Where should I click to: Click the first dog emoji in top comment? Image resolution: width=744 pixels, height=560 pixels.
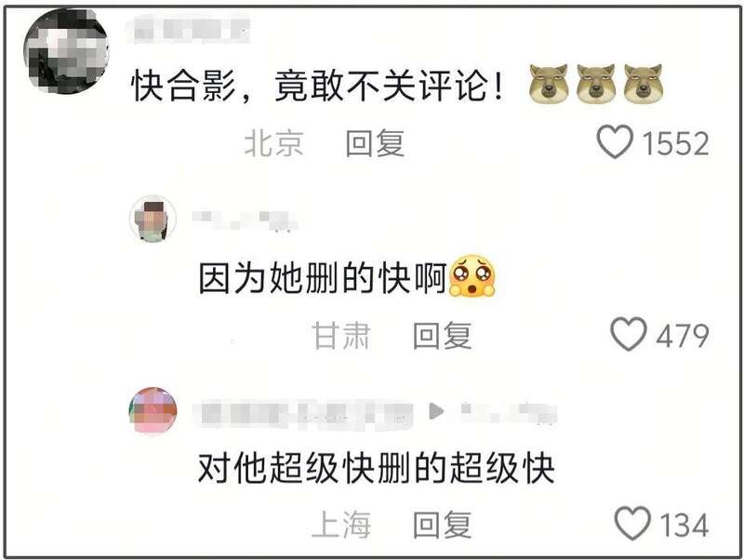click(549, 84)
